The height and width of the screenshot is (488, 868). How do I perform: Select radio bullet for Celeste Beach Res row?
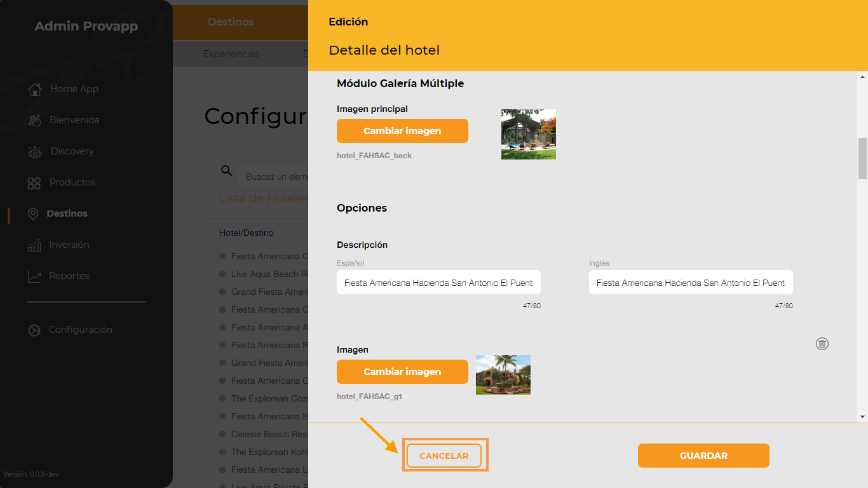222,434
